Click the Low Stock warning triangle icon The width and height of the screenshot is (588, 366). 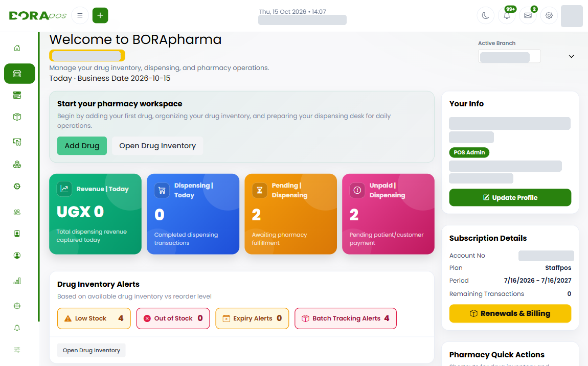(x=68, y=319)
